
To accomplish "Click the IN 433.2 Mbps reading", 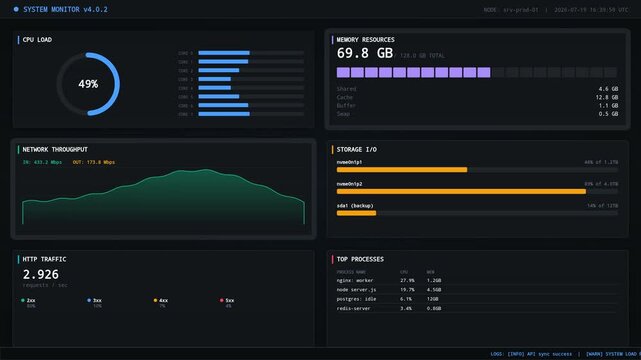I will (x=42, y=162).
